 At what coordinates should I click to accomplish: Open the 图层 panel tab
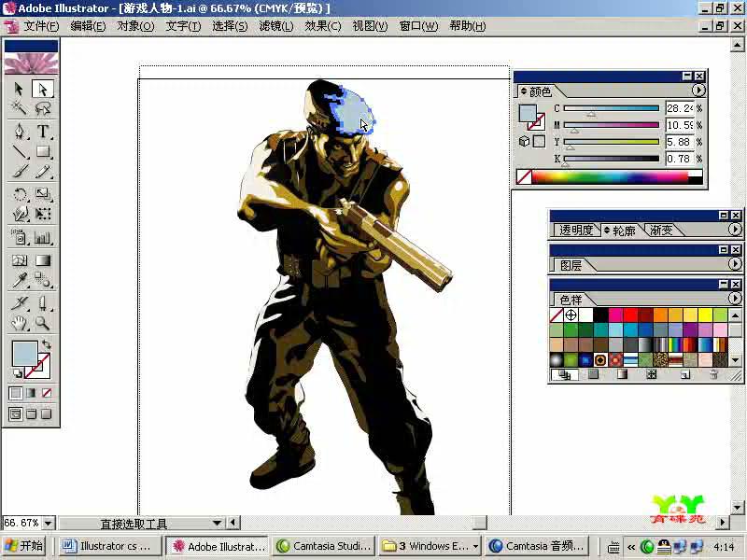571,265
